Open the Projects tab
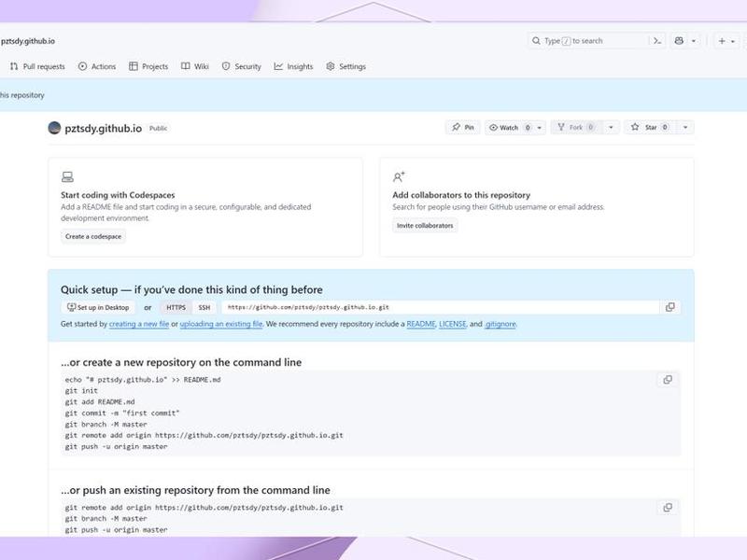The image size is (747, 560). click(x=148, y=66)
